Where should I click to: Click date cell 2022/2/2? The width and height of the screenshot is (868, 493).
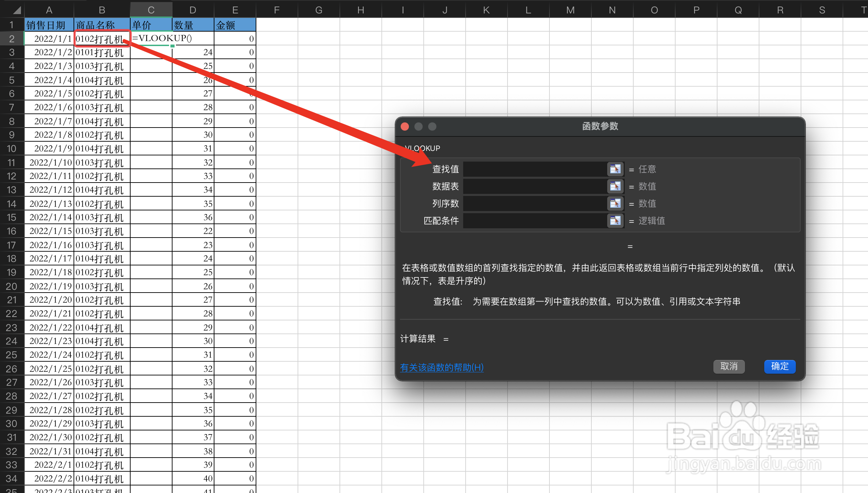pyautogui.click(x=49, y=479)
